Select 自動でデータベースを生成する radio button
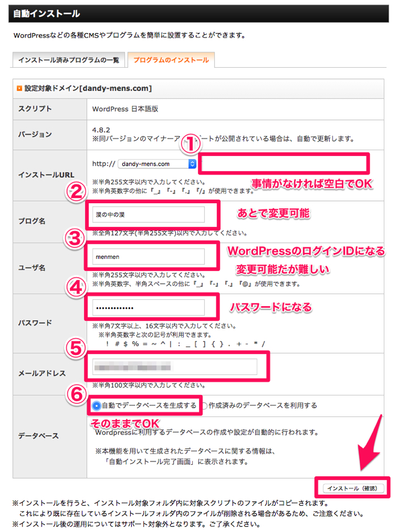The height and width of the screenshot is (532, 398). [96, 406]
